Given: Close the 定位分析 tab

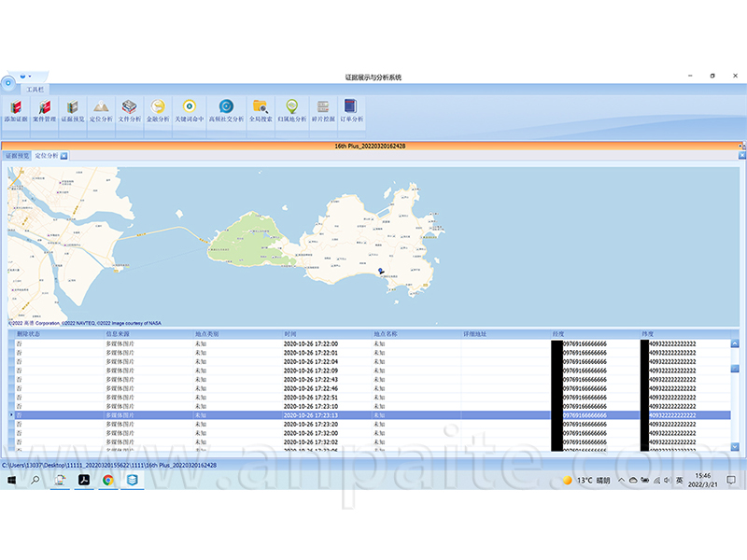Looking at the screenshot, I should click(63, 156).
